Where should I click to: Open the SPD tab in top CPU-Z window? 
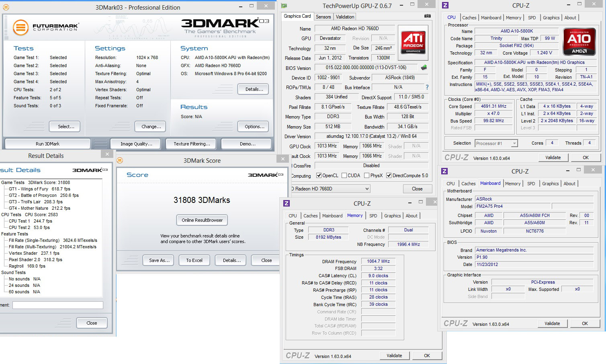[x=532, y=18]
